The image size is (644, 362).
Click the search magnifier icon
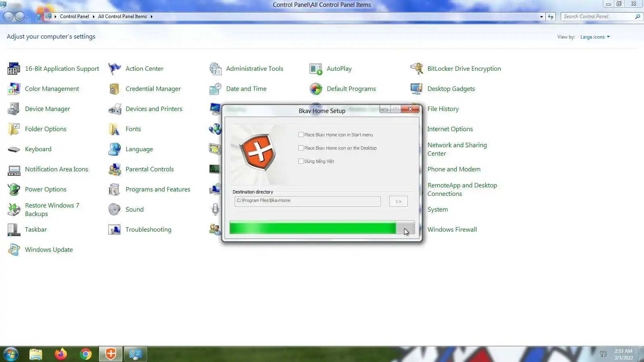point(638,16)
